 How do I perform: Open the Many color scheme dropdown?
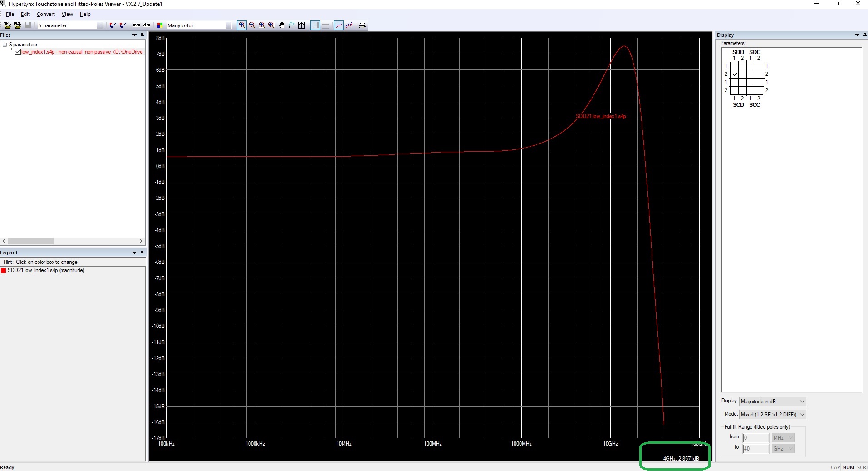[228, 25]
